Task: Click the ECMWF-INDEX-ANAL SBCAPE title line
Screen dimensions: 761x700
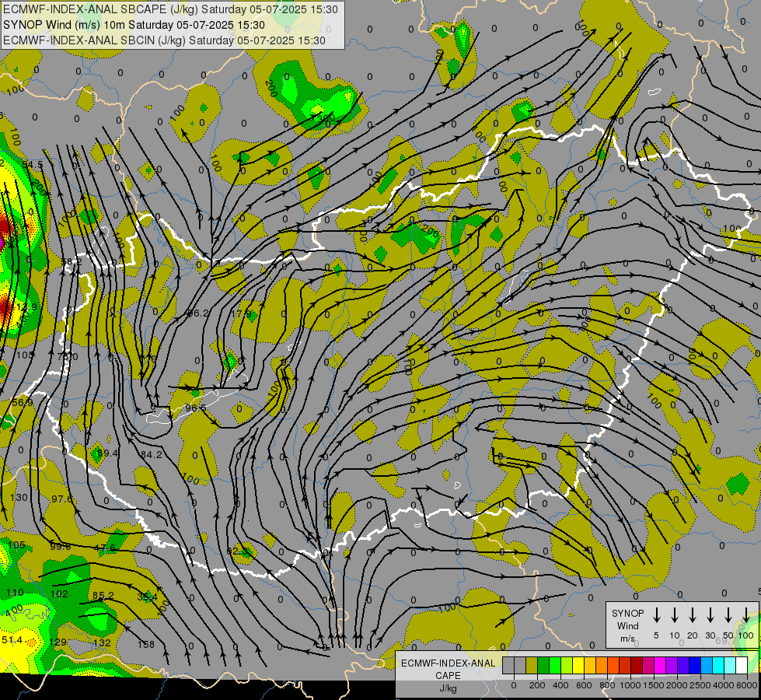Action: 170,9
